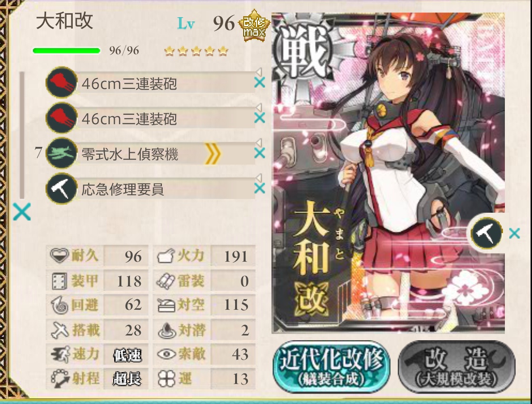The image size is (532, 404).
Task: Remove the extra slot item with its X
Action: click(514, 233)
